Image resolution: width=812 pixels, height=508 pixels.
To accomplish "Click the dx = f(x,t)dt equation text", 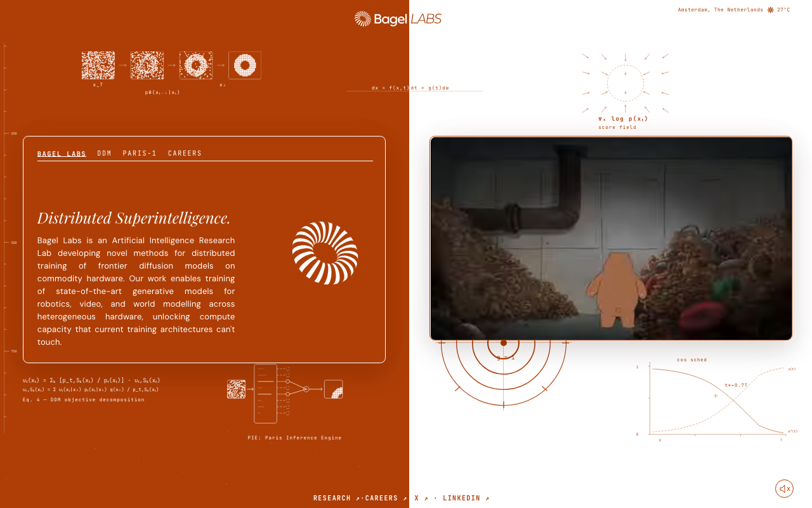I will point(410,88).
